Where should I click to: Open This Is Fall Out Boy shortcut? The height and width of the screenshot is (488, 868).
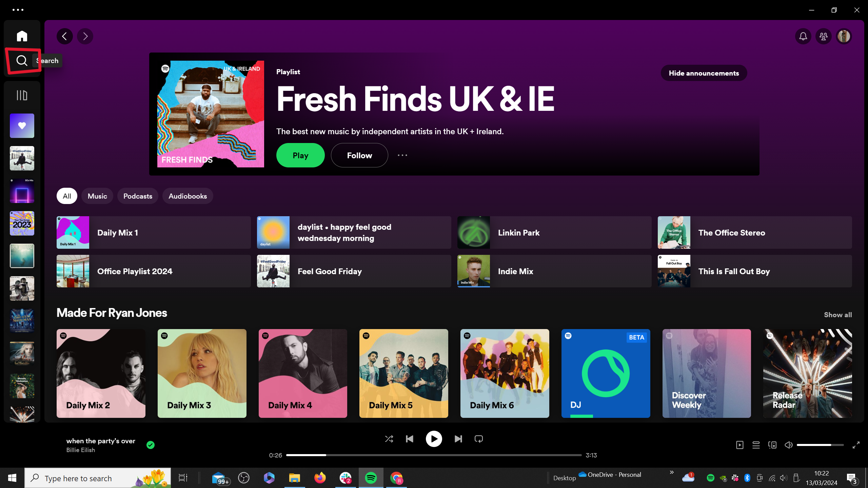755,271
